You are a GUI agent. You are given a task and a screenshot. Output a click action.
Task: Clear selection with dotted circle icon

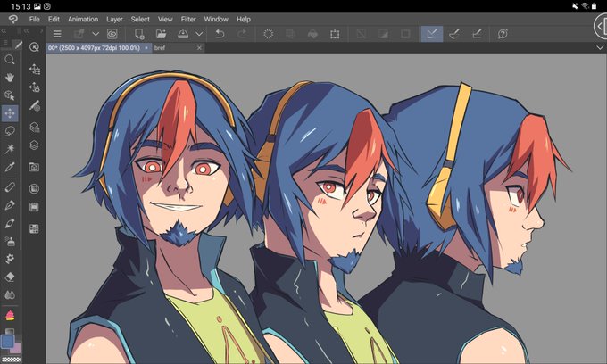(x=269, y=34)
